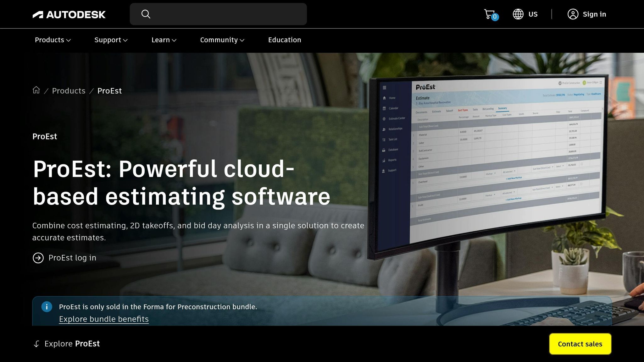The image size is (644, 362).
Task: Click the small ProEst label above headline
Action: [x=45, y=136]
